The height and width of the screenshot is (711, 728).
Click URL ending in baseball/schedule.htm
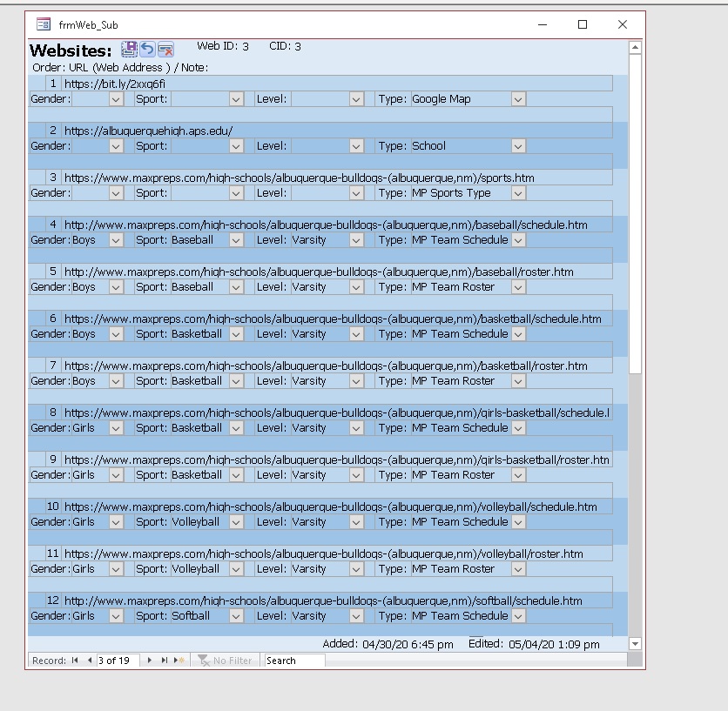(x=338, y=225)
